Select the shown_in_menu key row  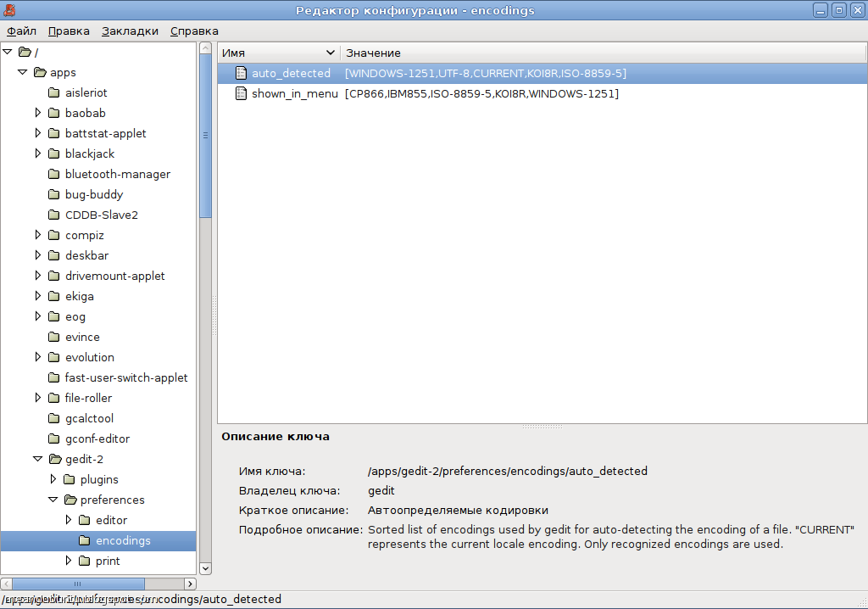click(x=542, y=93)
